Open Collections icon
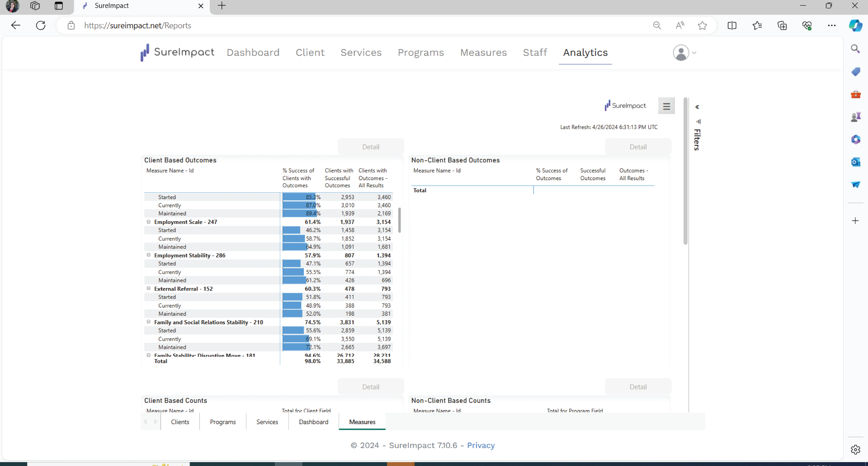 coord(782,26)
